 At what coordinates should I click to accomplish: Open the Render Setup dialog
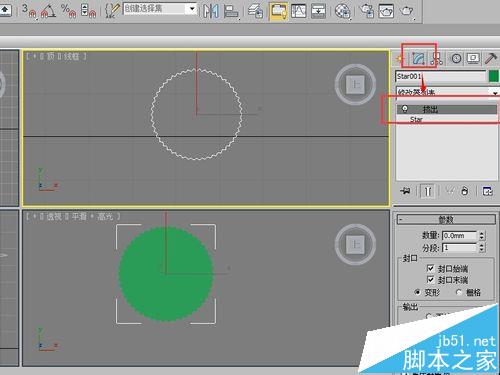(x=367, y=11)
